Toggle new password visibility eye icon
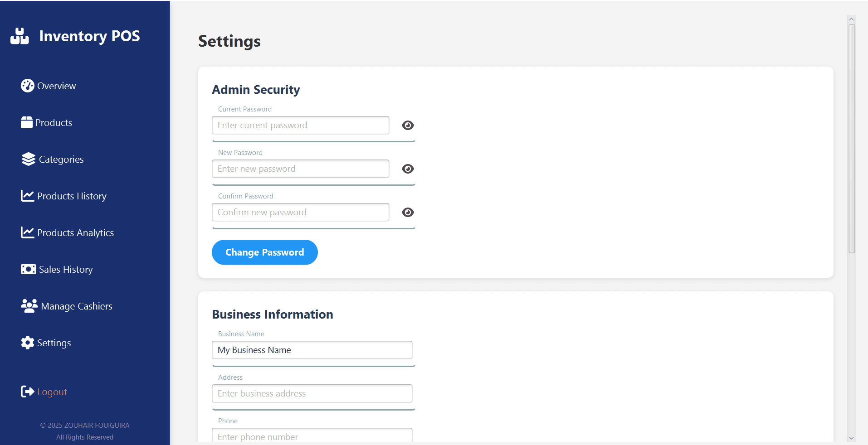Image resolution: width=868 pixels, height=445 pixels. coord(408,169)
